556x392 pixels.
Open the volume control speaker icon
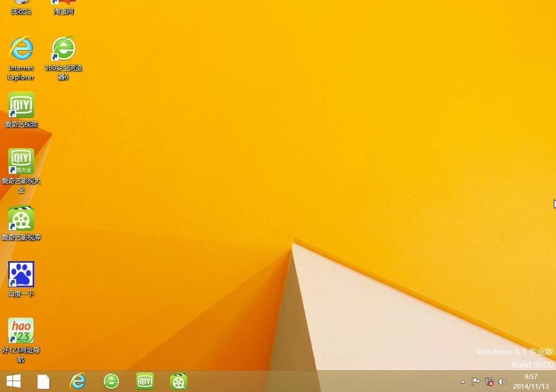502,382
